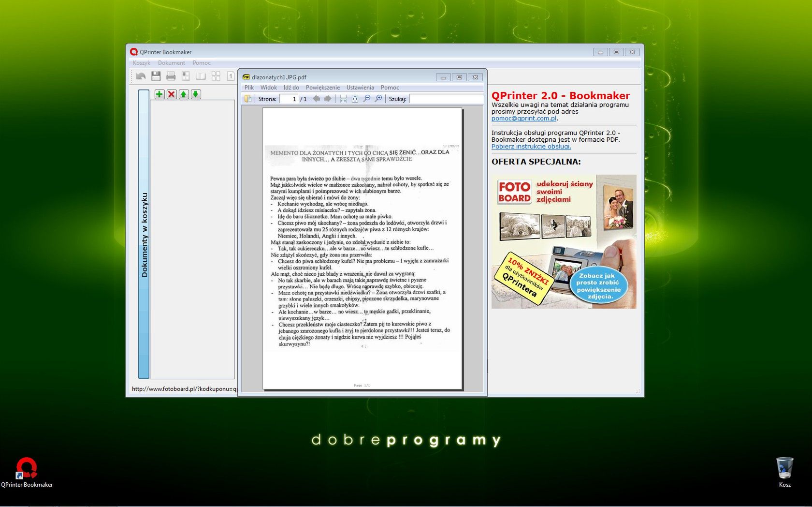
Task: Click the PDF icon in dlazonatych1.JPG.pdf title bar
Action: [246, 77]
